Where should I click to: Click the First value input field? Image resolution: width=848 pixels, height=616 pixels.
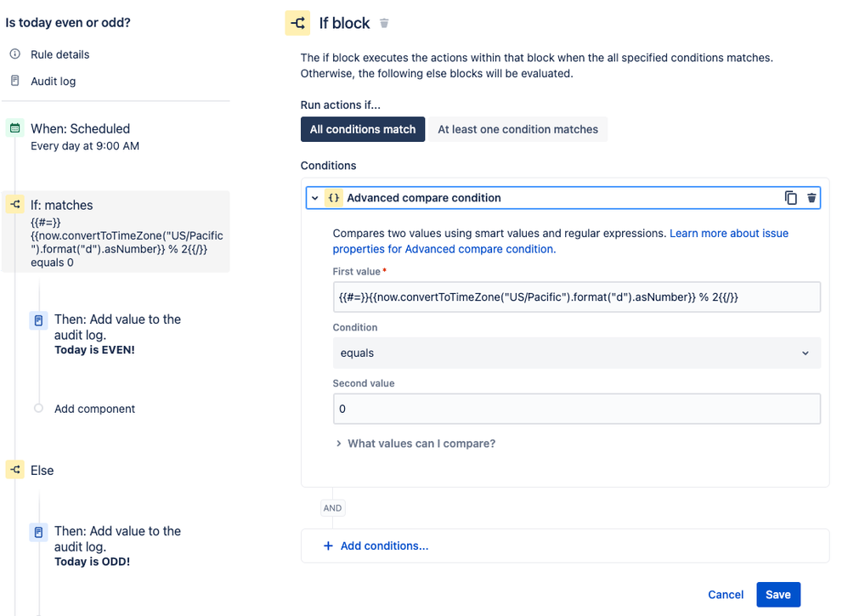click(x=576, y=297)
